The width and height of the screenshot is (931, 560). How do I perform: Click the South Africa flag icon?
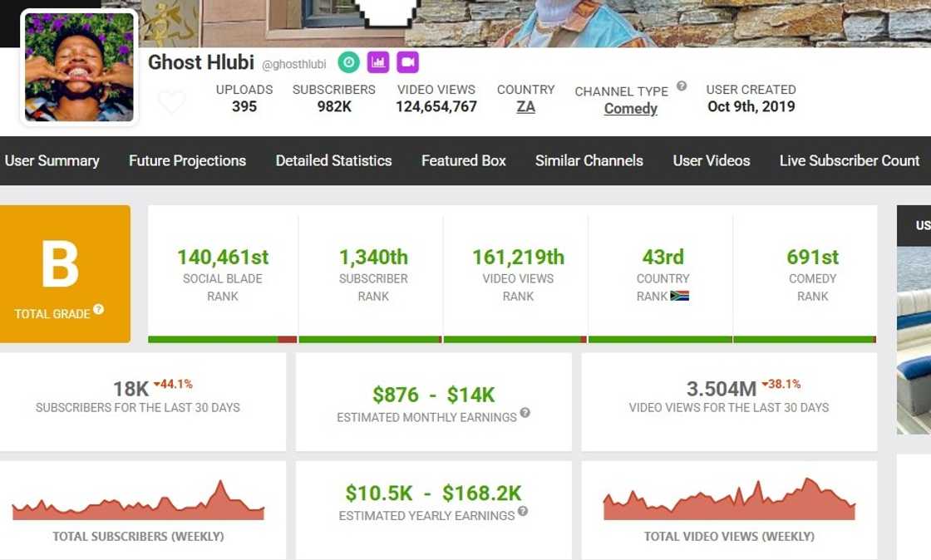coord(680,296)
